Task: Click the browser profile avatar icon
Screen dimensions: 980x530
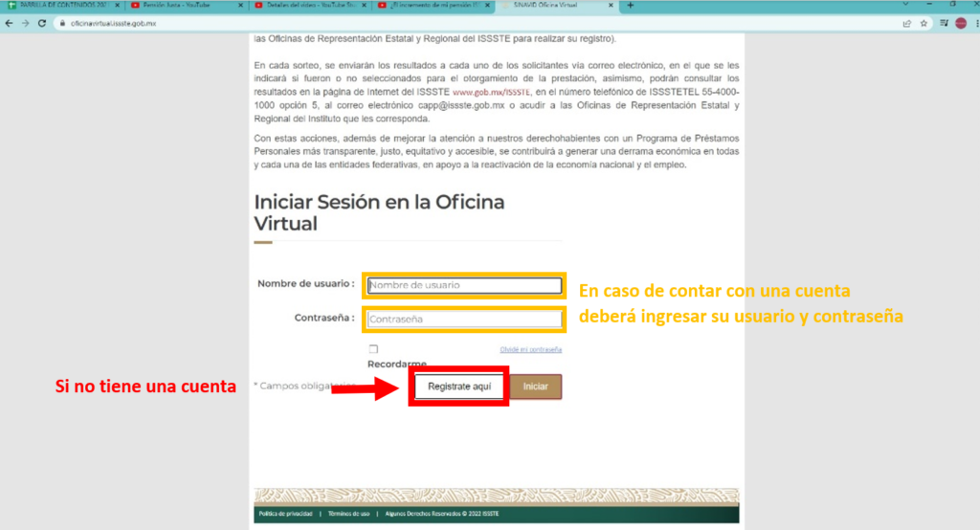Action: [x=960, y=22]
